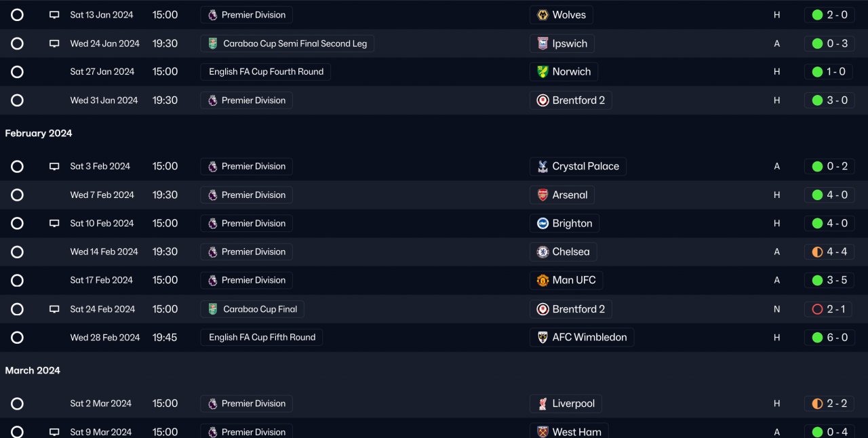The height and width of the screenshot is (438, 868).
Task: Select the radio circle for Norwich fixture
Action: [x=17, y=72]
